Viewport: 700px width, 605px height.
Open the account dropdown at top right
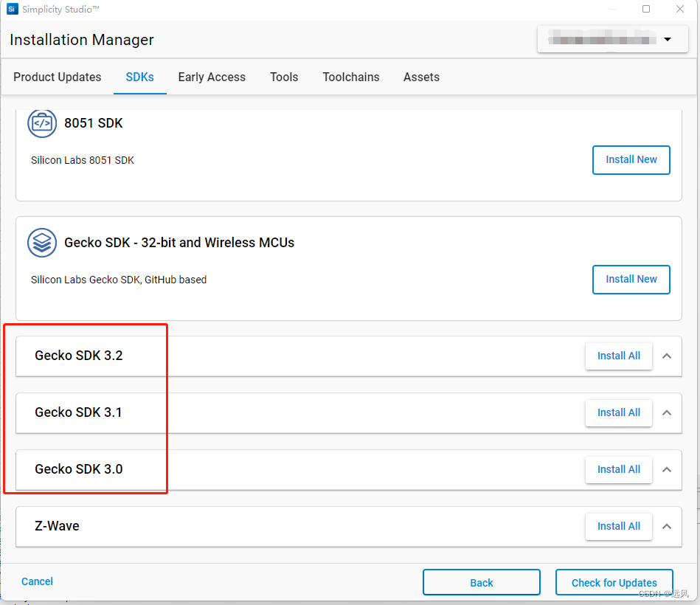click(x=668, y=39)
